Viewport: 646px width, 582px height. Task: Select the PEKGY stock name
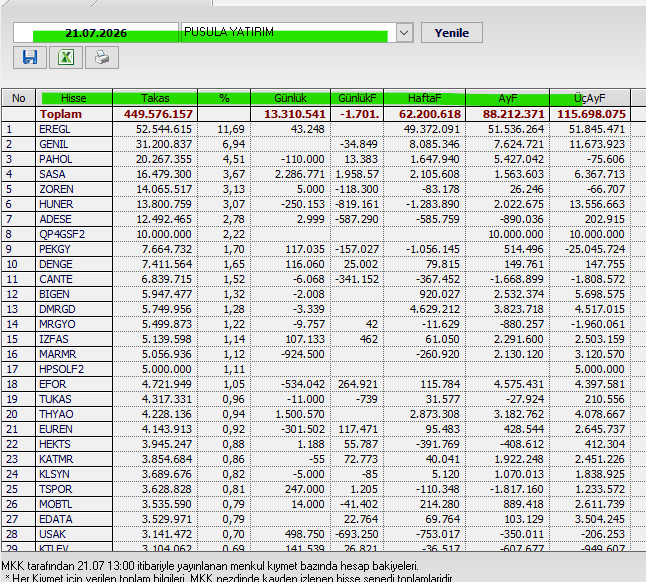pyautogui.click(x=55, y=249)
